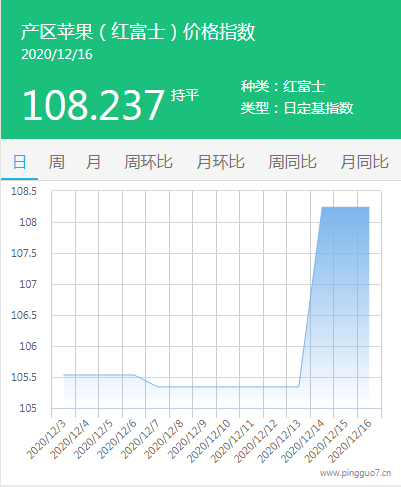Click the 类型：日定基指数 label
This screenshot has width=401, height=487.
(x=297, y=108)
